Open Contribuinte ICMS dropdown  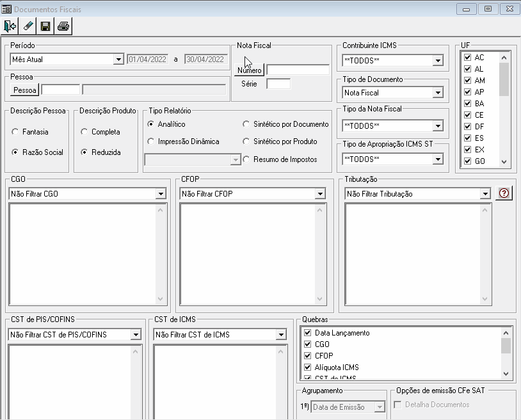(x=438, y=61)
